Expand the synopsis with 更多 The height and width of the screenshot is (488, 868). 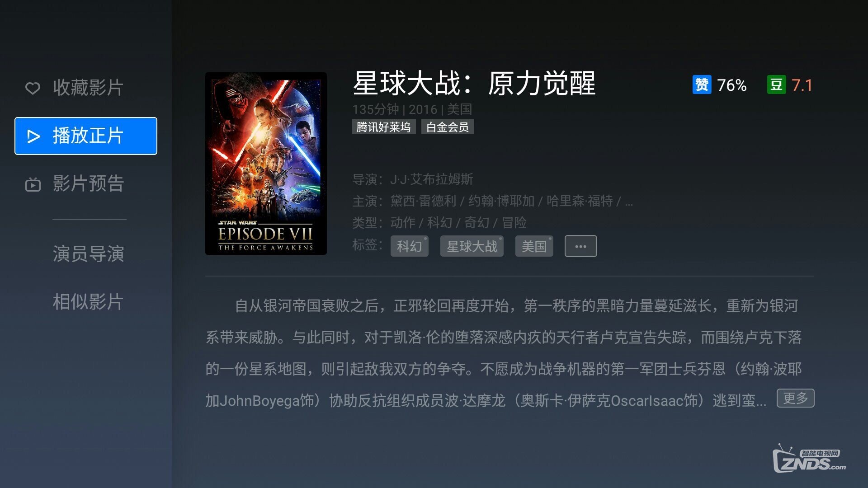[795, 398]
